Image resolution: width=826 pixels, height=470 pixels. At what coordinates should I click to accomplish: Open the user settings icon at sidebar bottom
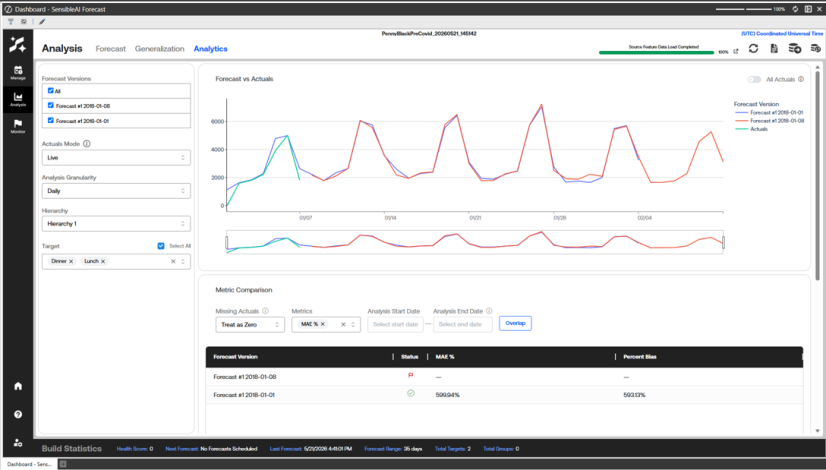coord(18,443)
